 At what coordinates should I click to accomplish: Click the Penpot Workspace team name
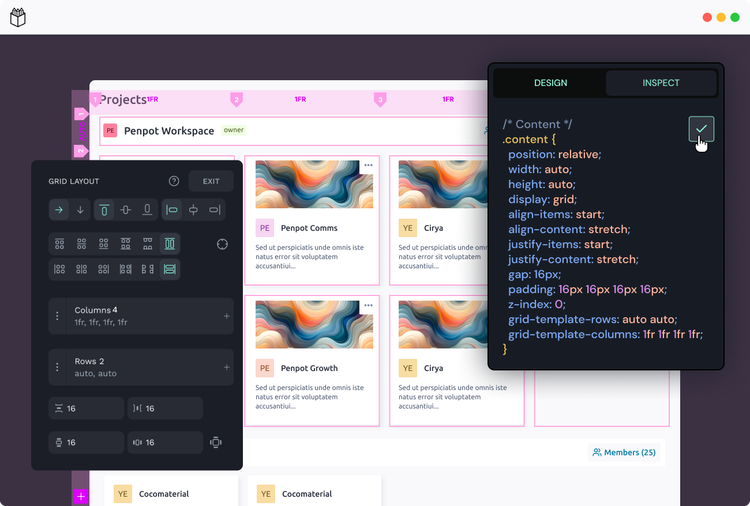coord(169,131)
